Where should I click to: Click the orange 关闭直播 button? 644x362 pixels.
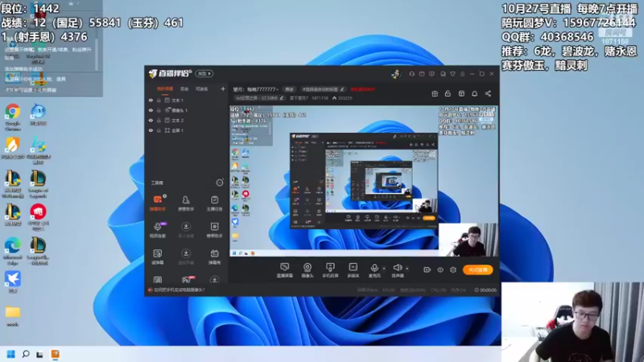coord(477,269)
